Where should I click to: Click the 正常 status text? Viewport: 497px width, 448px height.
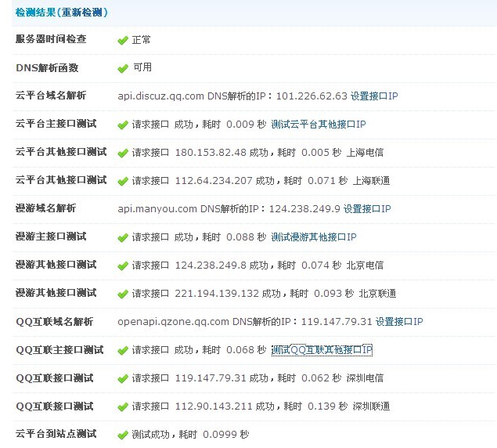tap(141, 40)
